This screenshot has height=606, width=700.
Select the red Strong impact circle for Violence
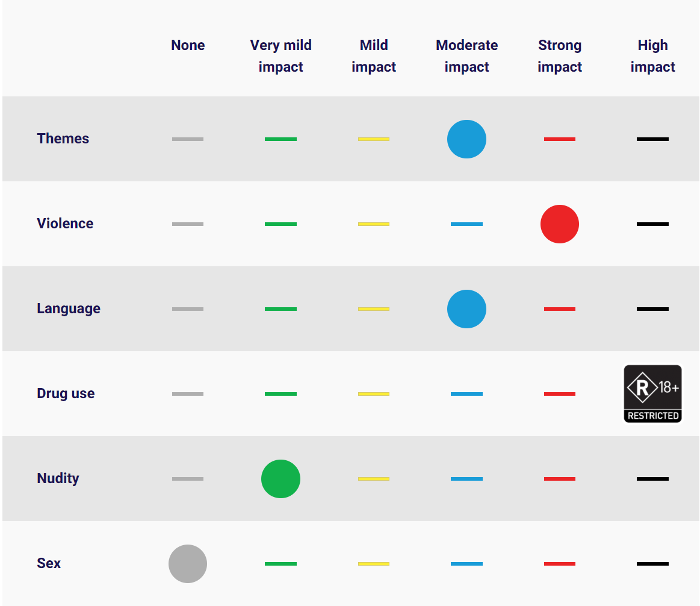pos(560,224)
